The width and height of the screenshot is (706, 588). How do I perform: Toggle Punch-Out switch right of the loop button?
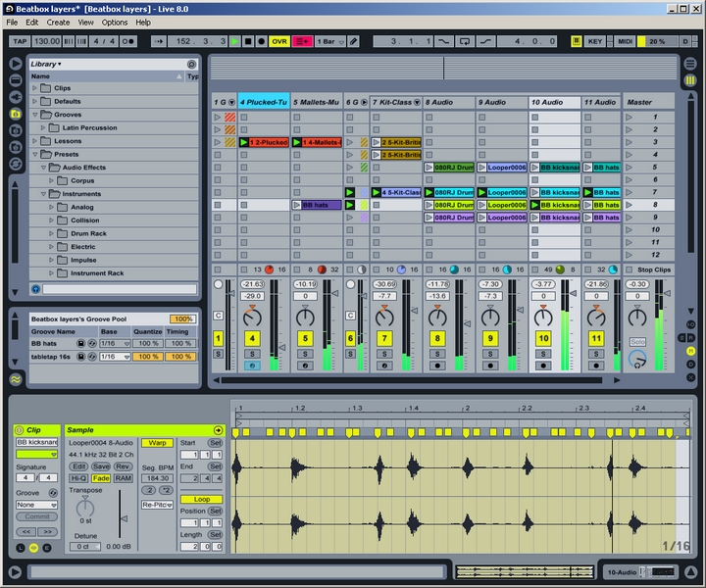click(485, 41)
